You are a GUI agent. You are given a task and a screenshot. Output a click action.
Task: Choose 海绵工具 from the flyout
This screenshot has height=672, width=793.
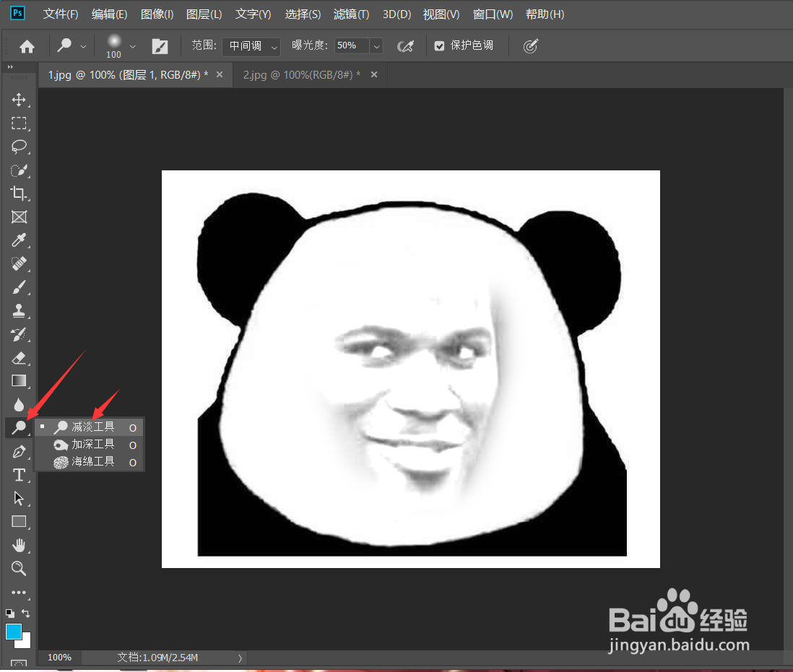click(x=90, y=462)
